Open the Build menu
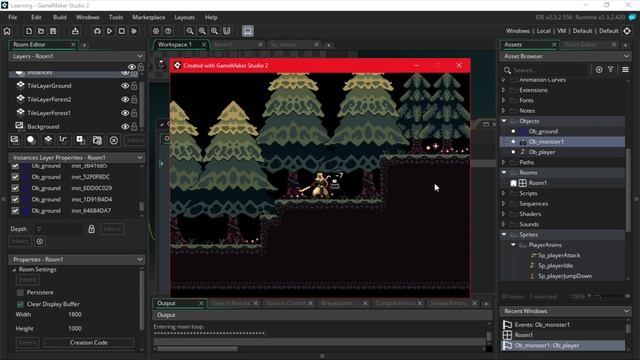 (60, 17)
